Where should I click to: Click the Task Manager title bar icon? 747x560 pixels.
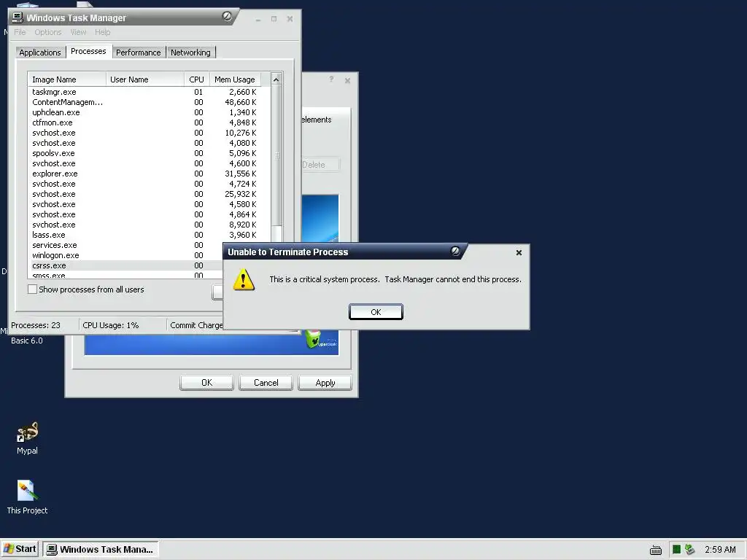[x=18, y=18]
